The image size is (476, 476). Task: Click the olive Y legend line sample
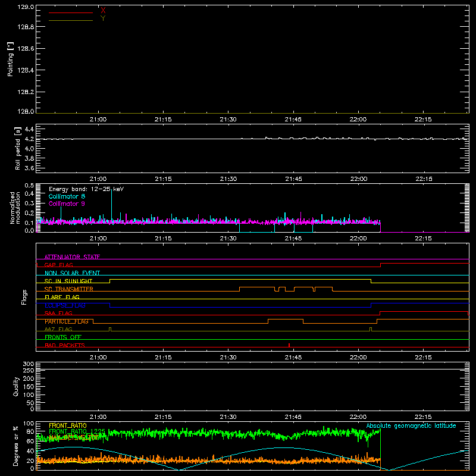tap(71, 21)
